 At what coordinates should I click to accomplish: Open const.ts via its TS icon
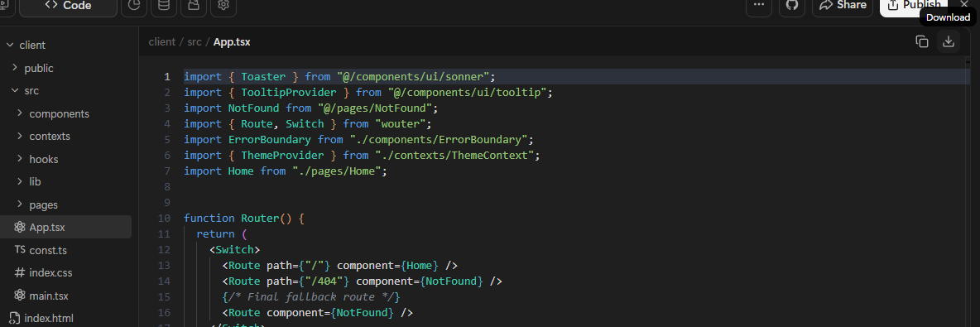20,250
